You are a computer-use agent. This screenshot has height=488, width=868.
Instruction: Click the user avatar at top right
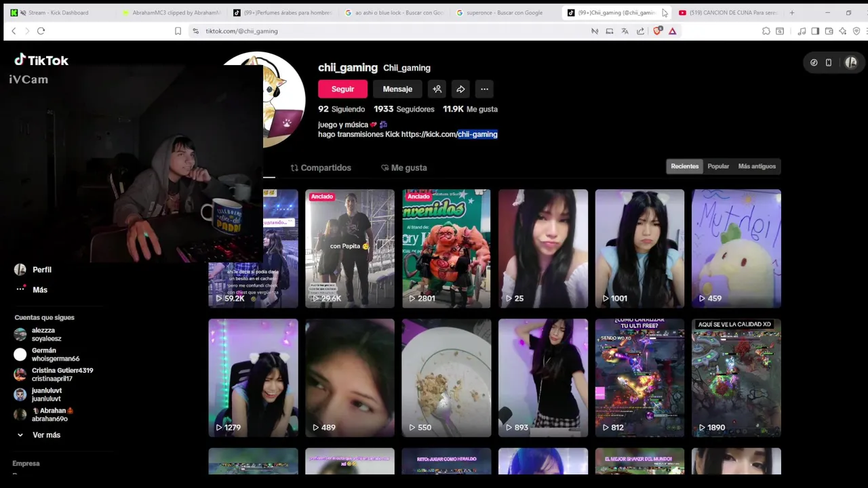coord(851,62)
